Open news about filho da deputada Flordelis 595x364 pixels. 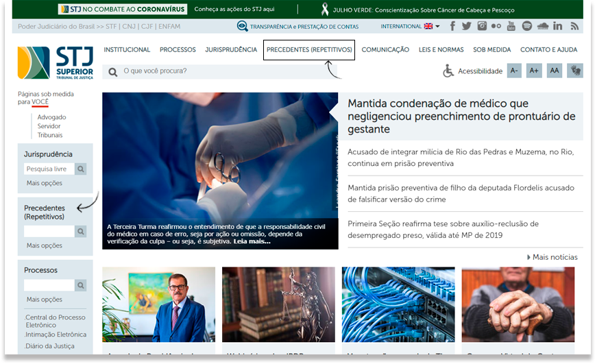[461, 193]
